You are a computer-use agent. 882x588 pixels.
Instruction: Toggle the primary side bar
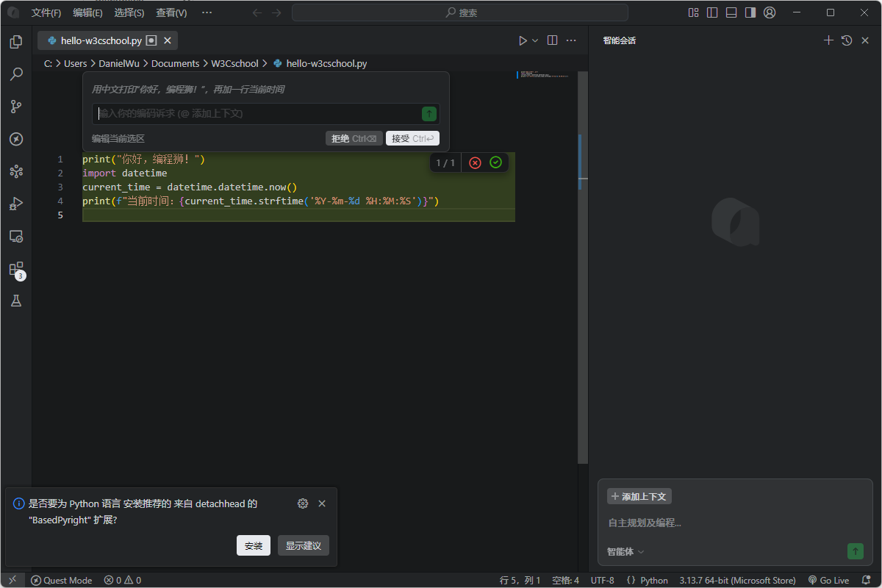(x=712, y=12)
